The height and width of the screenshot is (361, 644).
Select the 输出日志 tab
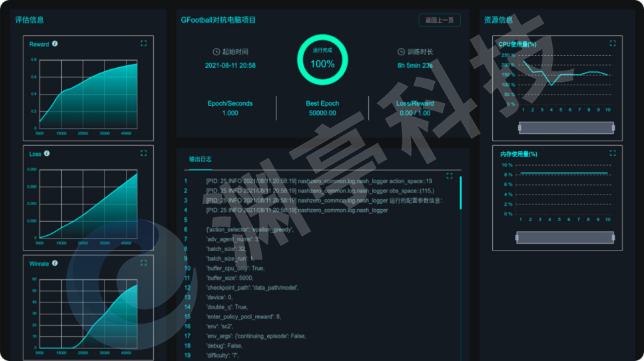tap(200, 159)
